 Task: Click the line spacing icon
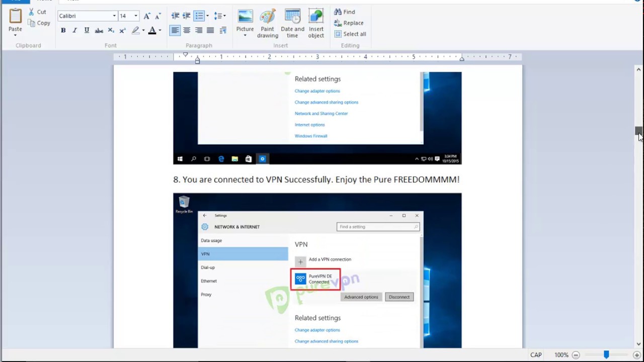[x=217, y=16]
